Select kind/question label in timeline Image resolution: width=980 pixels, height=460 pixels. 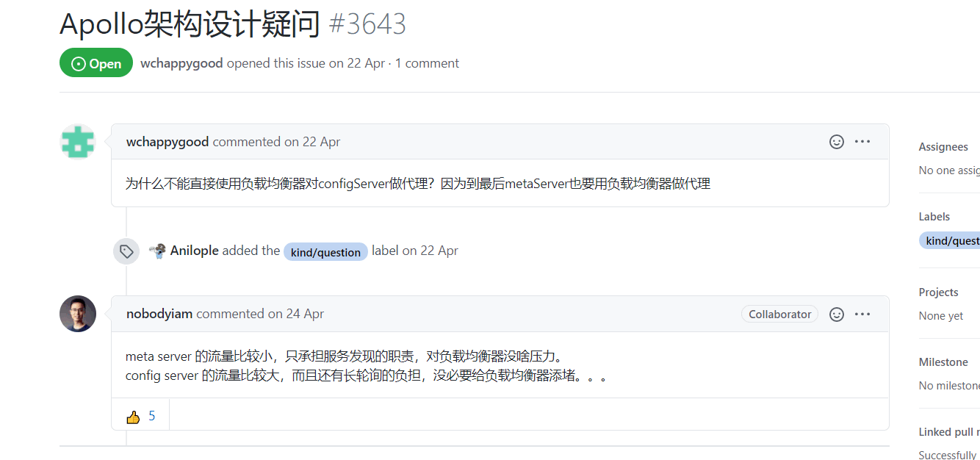click(x=325, y=252)
